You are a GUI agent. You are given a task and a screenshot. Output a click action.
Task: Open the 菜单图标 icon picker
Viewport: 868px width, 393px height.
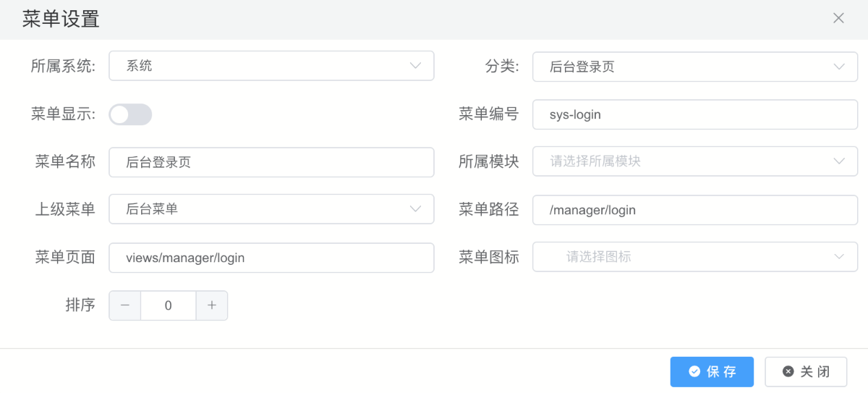click(694, 257)
